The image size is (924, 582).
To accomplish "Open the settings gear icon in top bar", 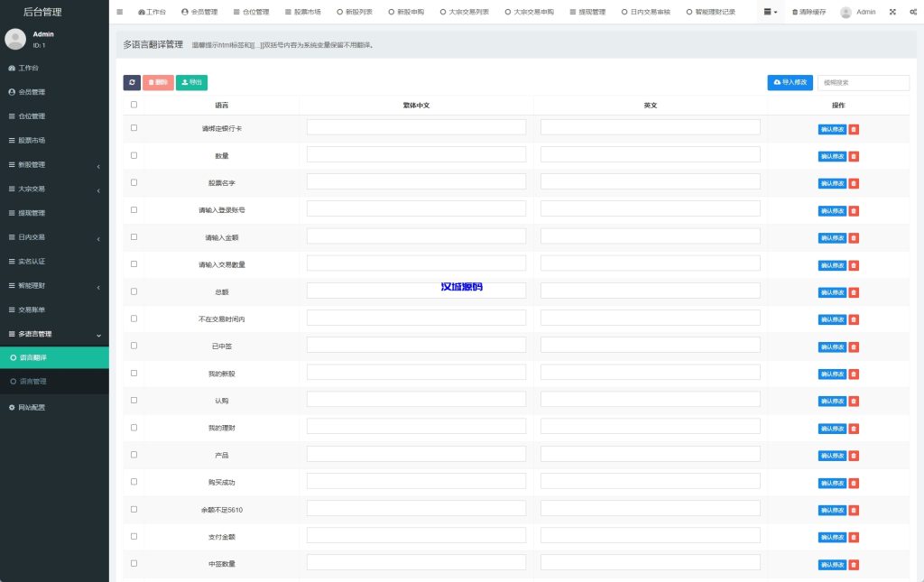I will [911, 12].
